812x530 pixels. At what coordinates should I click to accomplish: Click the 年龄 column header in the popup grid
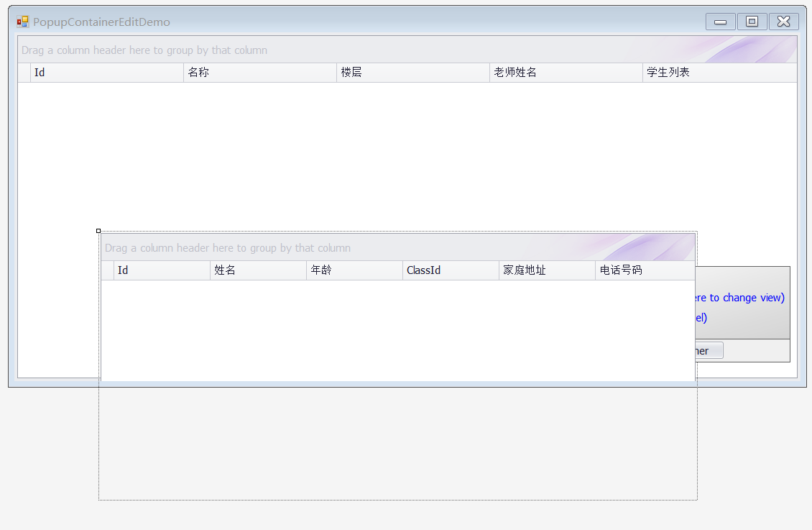pyautogui.click(x=354, y=270)
